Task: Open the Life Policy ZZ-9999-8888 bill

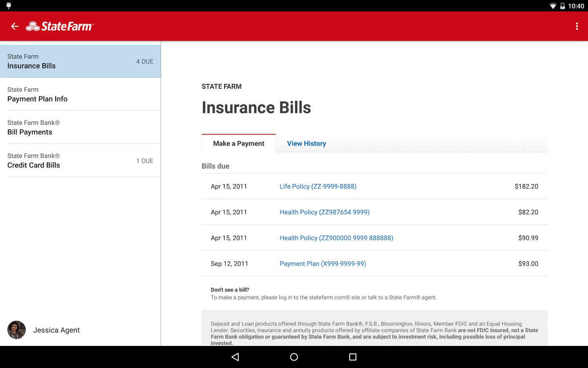Action: click(318, 186)
